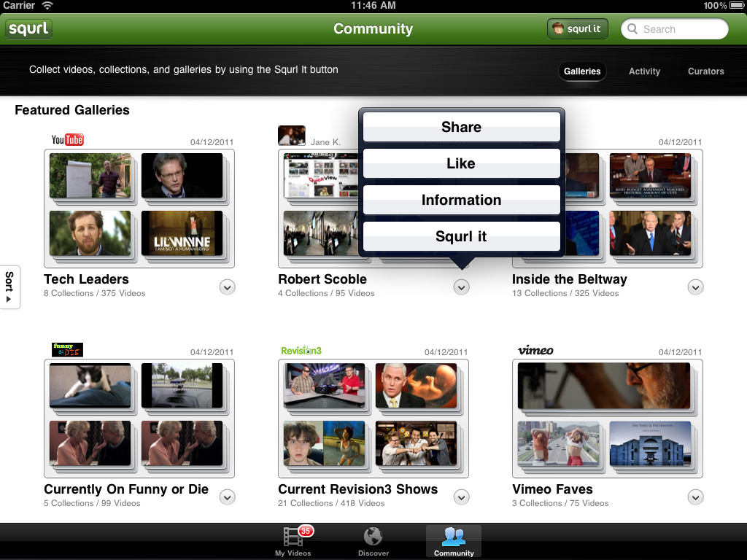Click '21 Collections / 418 Videos' text
747x560 pixels.
click(331, 503)
